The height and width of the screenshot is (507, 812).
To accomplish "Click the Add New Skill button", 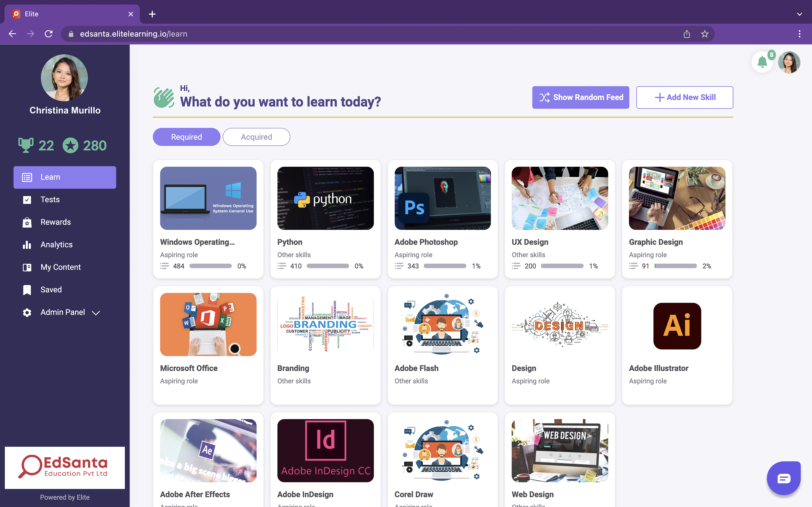I will point(685,97).
